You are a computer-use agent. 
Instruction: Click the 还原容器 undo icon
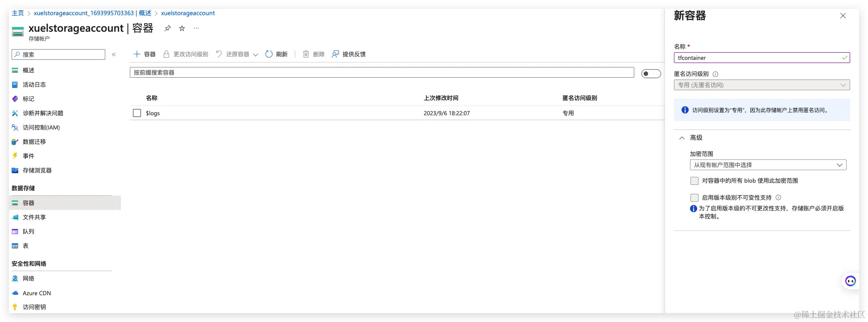(219, 54)
